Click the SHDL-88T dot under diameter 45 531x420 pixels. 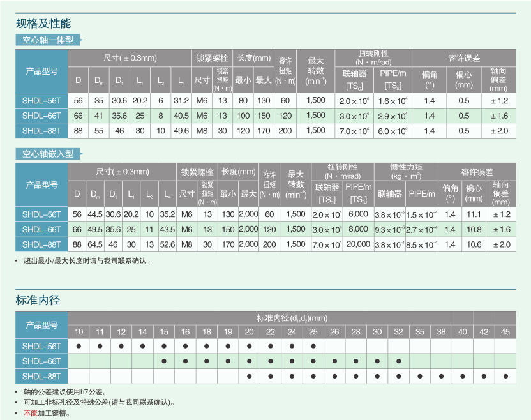click(x=505, y=376)
